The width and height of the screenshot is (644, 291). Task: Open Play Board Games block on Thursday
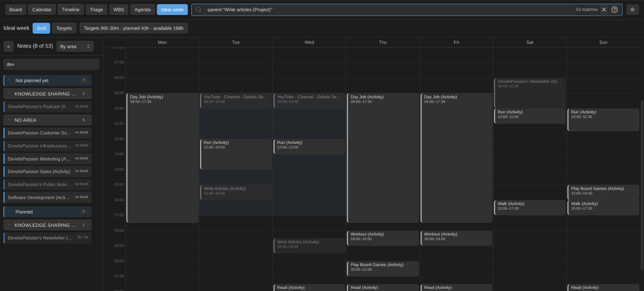(383, 268)
